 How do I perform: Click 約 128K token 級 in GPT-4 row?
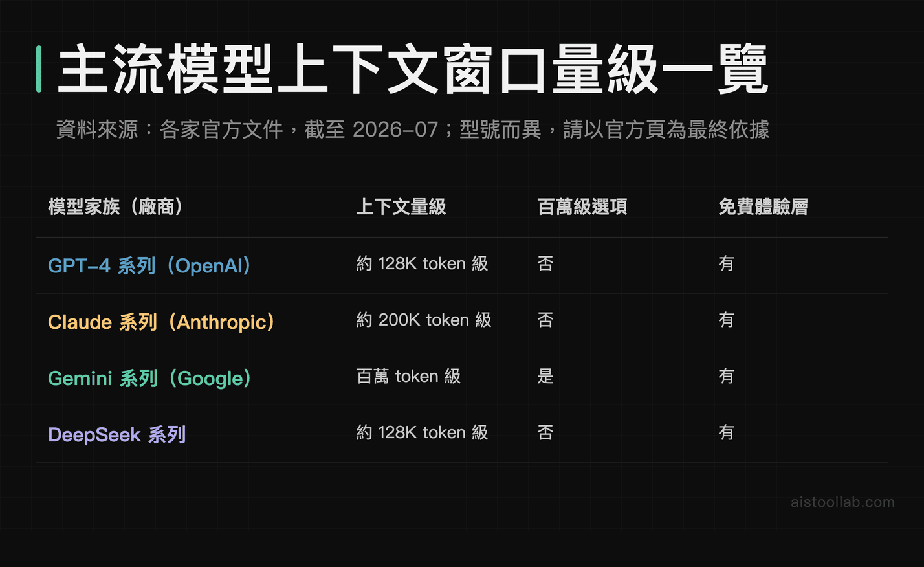422,263
